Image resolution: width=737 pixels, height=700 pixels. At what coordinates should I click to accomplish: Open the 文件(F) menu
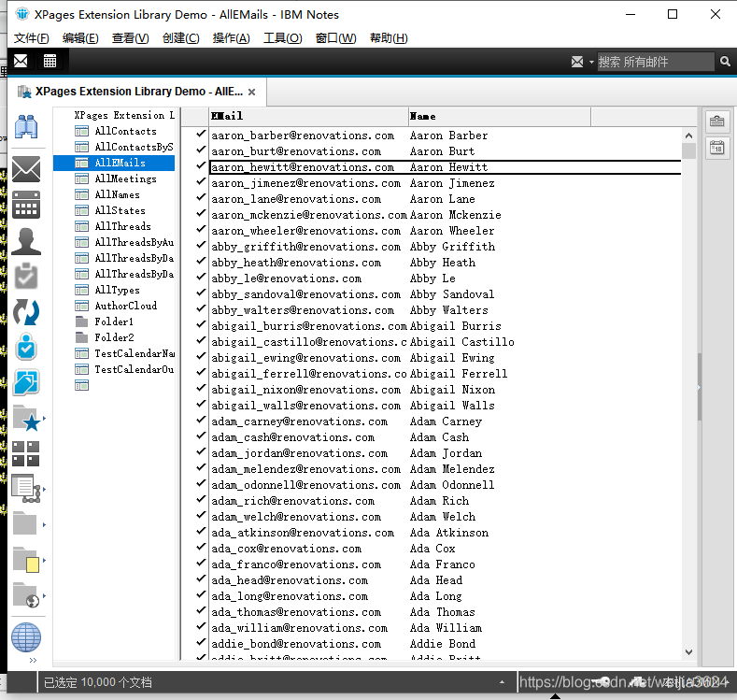tap(31, 38)
